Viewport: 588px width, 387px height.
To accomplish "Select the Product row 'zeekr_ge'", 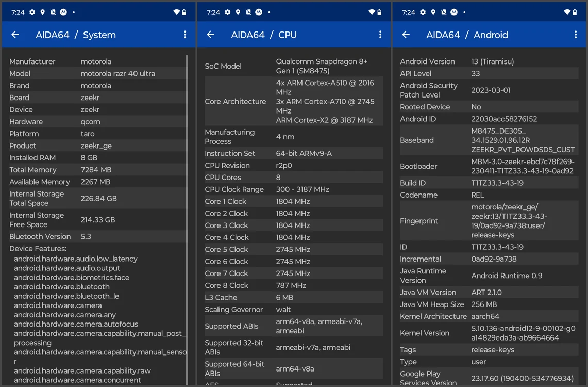I will point(97,146).
